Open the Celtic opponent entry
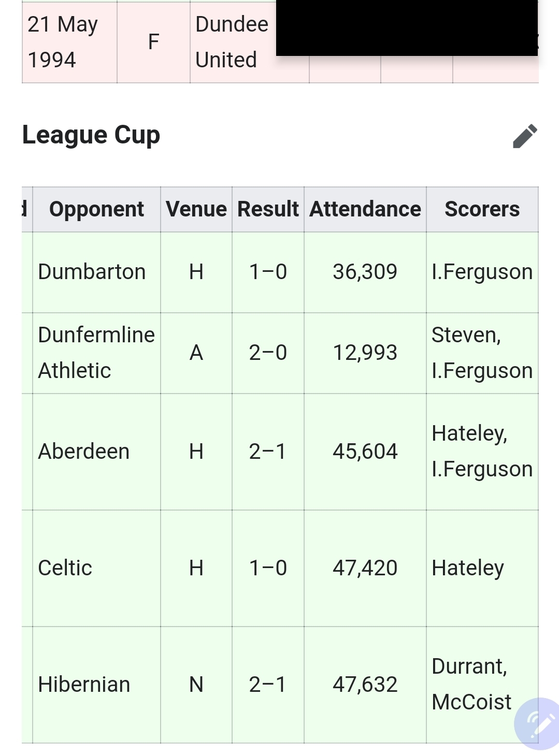 (x=65, y=568)
